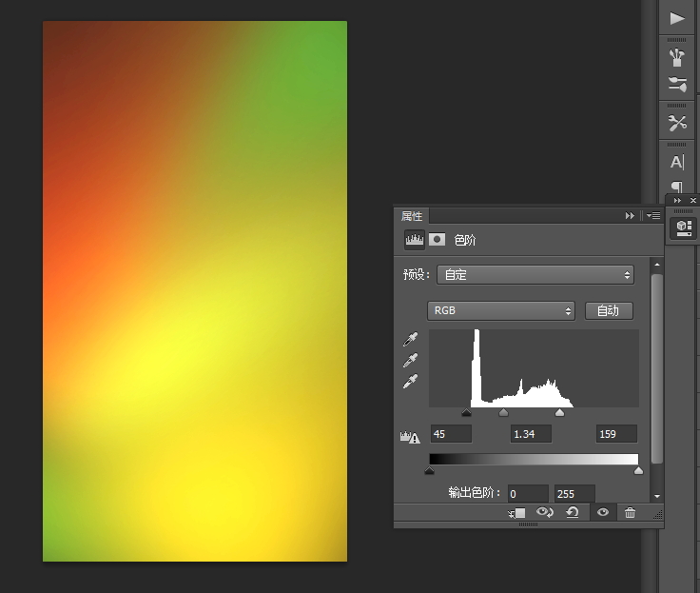The width and height of the screenshot is (700, 593).
Task: Clip adjustment to layer below icon
Action: (x=517, y=513)
